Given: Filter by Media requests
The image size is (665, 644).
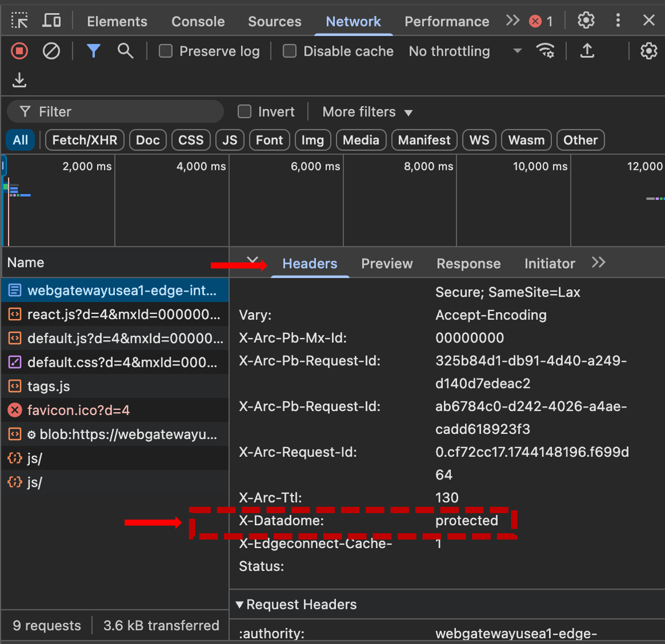Looking at the screenshot, I should (x=361, y=140).
